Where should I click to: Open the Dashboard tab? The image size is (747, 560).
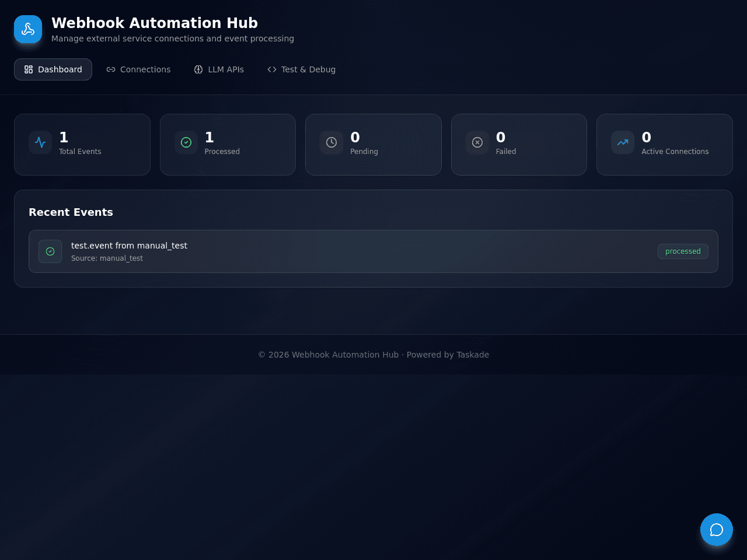coord(53,69)
